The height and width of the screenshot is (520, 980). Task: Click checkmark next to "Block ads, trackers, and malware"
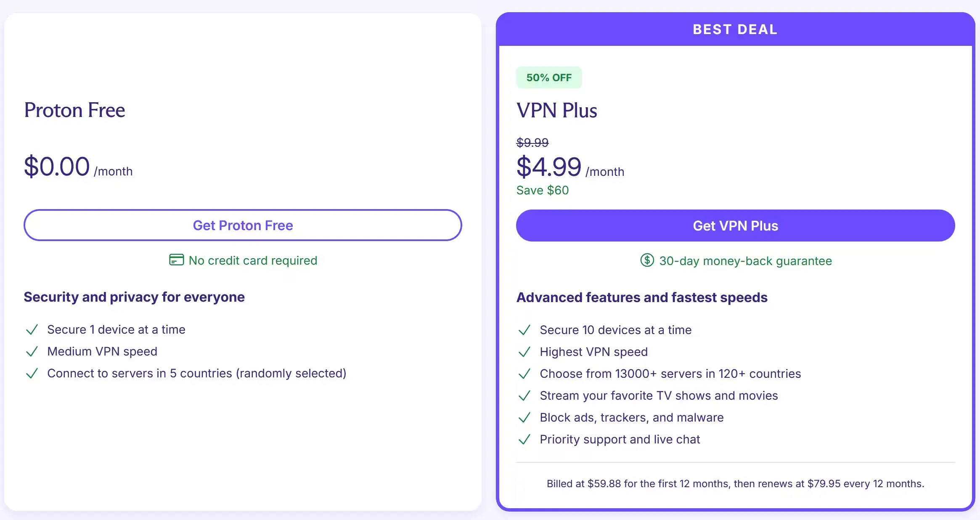pos(524,417)
